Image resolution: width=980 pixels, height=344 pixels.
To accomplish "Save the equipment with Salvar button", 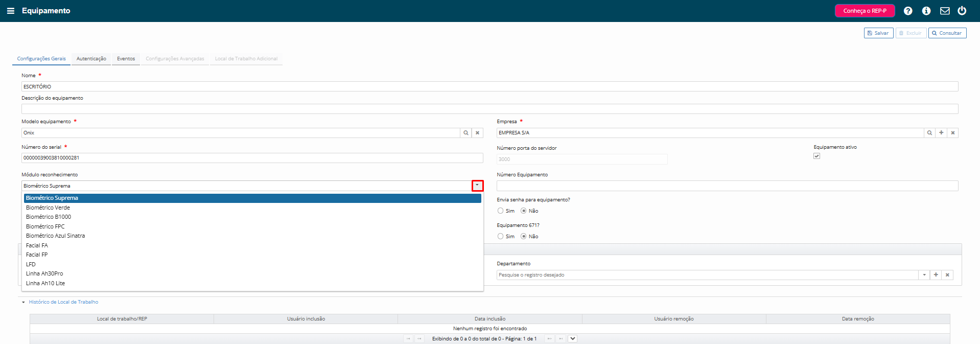I will 878,33.
